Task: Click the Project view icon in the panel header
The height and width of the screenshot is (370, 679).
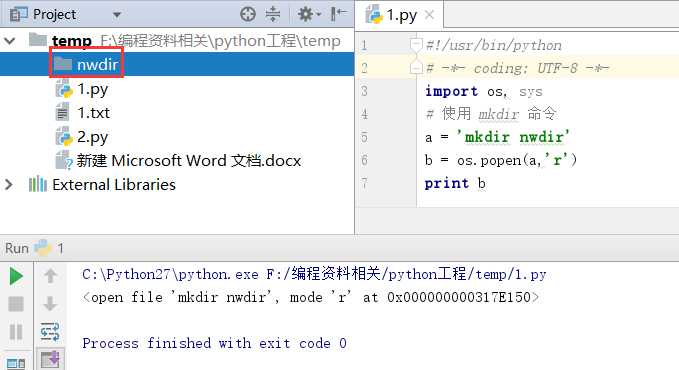Action: (x=18, y=15)
